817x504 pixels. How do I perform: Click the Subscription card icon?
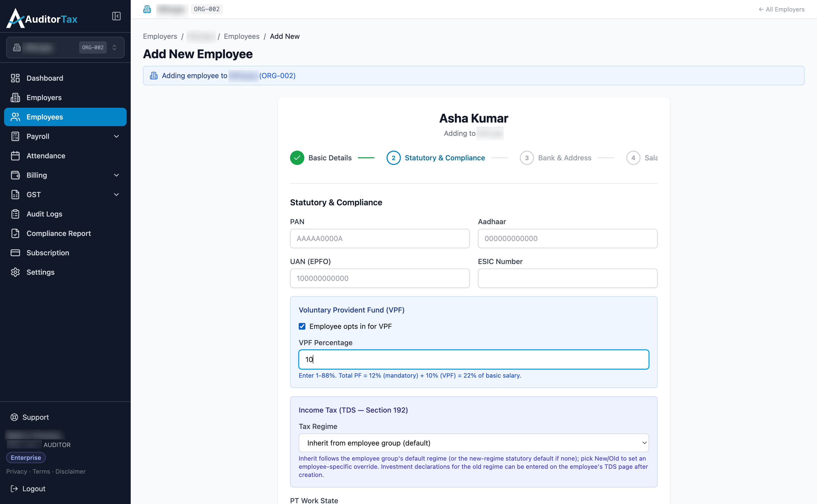point(15,253)
